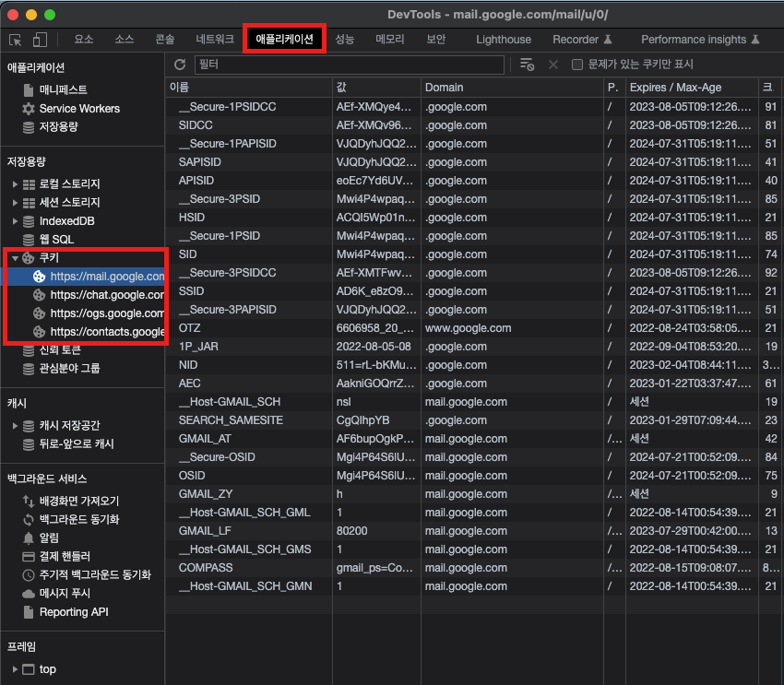The image size is (784, 685).
Task: Sort cookies by 이름 column header
Action: point(249,88)
